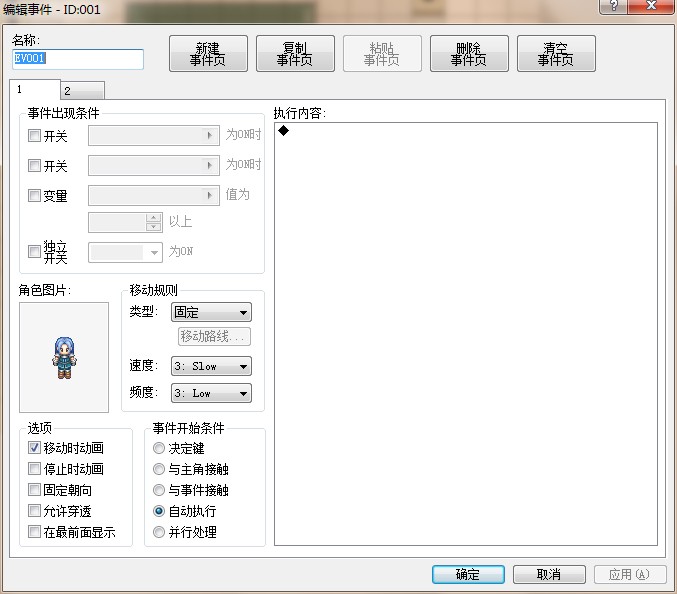Enable the second 开关 condition checkbox
This screenshot has height=594, width=677.
(x=34, y=165)
